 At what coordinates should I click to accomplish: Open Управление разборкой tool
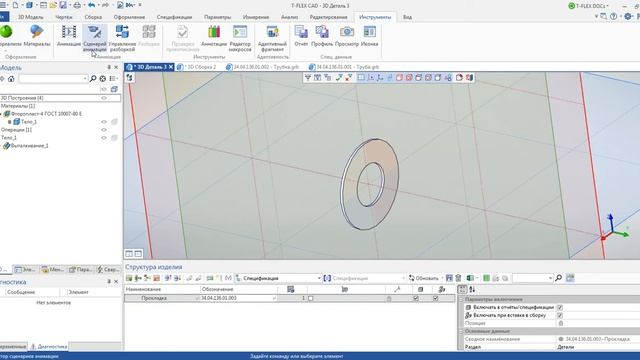tap(122, 38)
